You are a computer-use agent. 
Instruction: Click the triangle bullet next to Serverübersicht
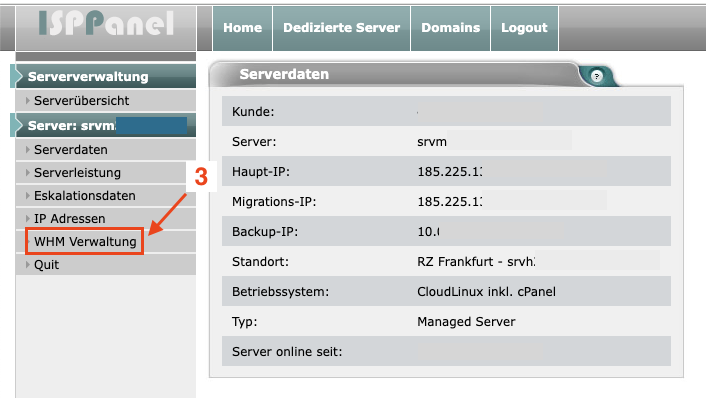point(27,100)
